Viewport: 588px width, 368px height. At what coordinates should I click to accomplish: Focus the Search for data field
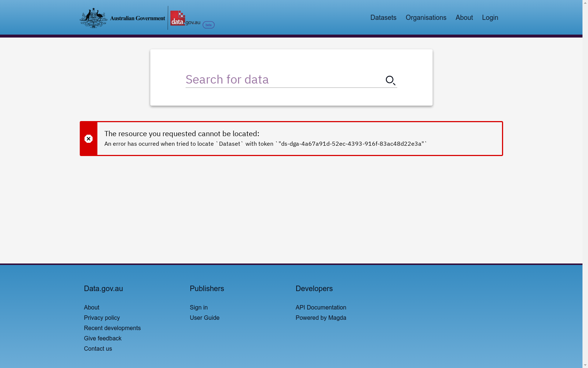283,79
